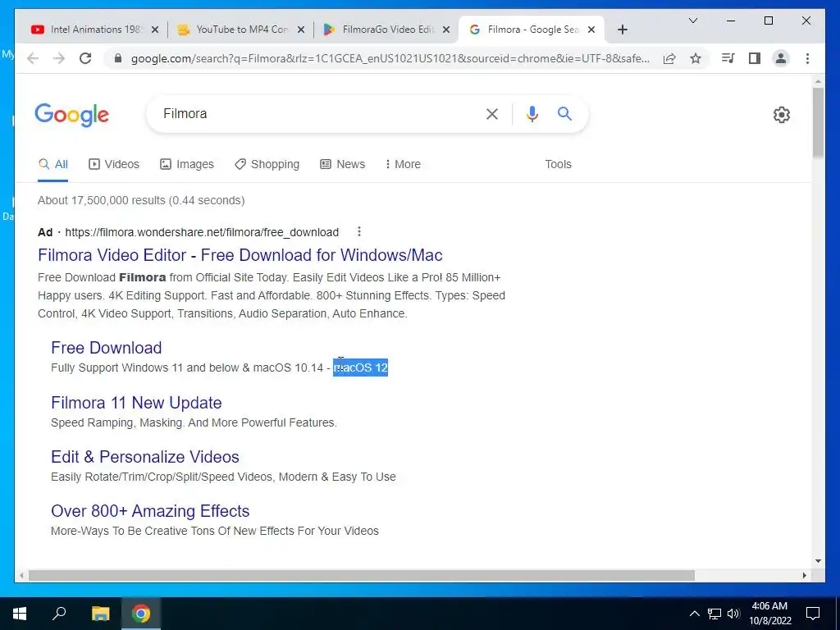Clear the Filmora search query with X
Image resolution: width=840 pixels, height=630 pixels.
pos(492,113)
